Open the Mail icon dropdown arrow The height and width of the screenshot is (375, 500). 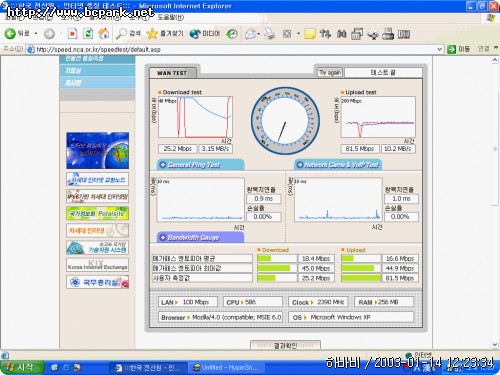tap(259, 34)
